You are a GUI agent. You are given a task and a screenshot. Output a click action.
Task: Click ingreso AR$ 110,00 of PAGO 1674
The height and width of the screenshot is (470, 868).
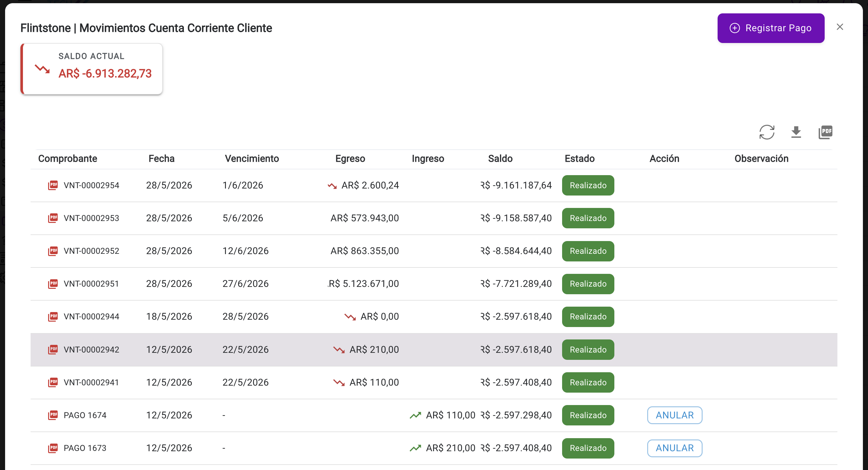tap(451, 415)
